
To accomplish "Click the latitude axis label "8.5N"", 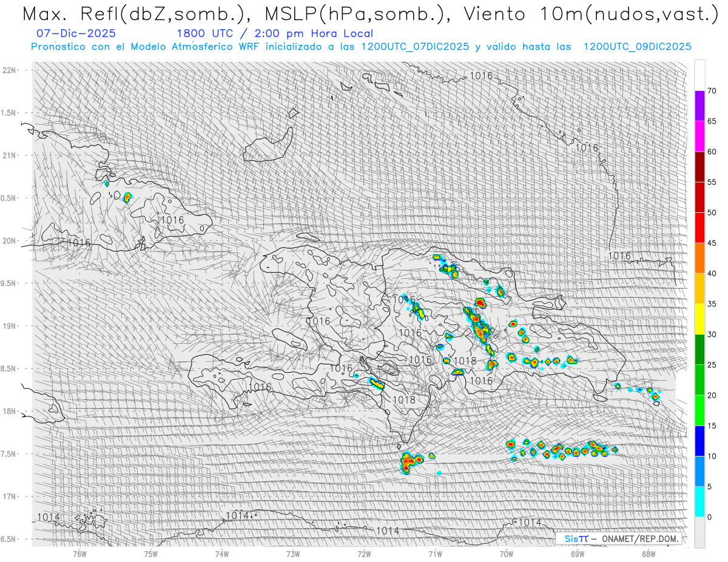I will (9, 369).
